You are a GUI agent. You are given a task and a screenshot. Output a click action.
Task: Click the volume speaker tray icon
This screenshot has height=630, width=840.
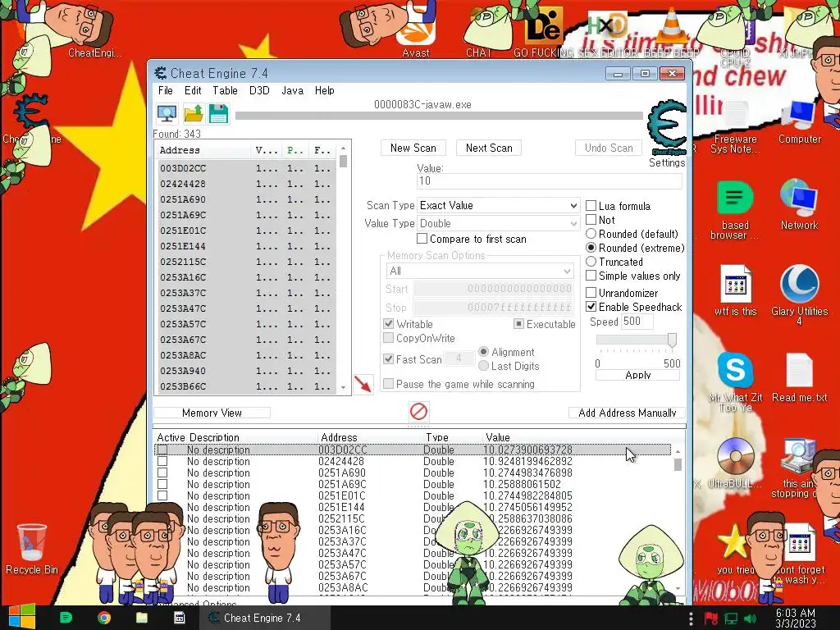tap(751, 619)
